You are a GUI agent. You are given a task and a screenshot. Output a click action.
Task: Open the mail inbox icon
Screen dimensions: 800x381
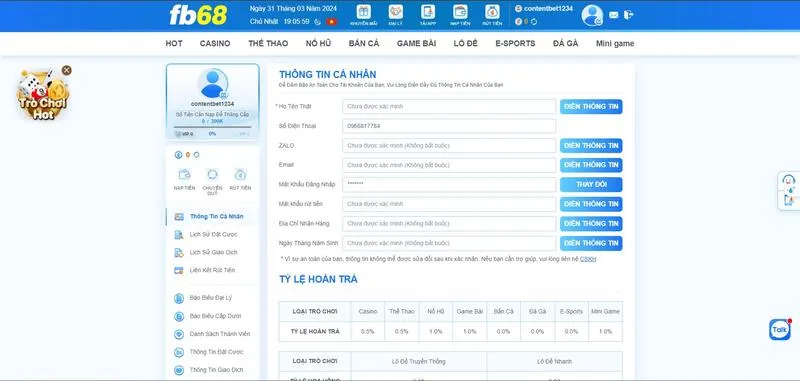tap(614, 15)
